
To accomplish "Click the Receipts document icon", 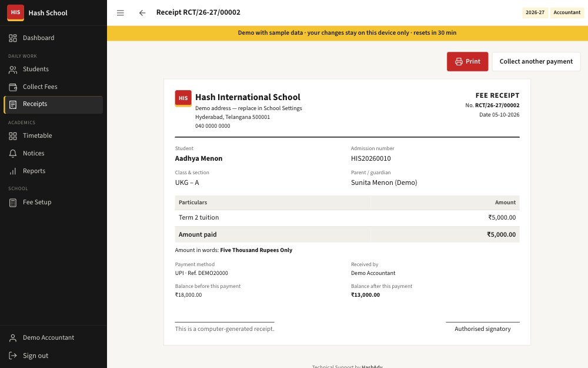I will point(13,104).
